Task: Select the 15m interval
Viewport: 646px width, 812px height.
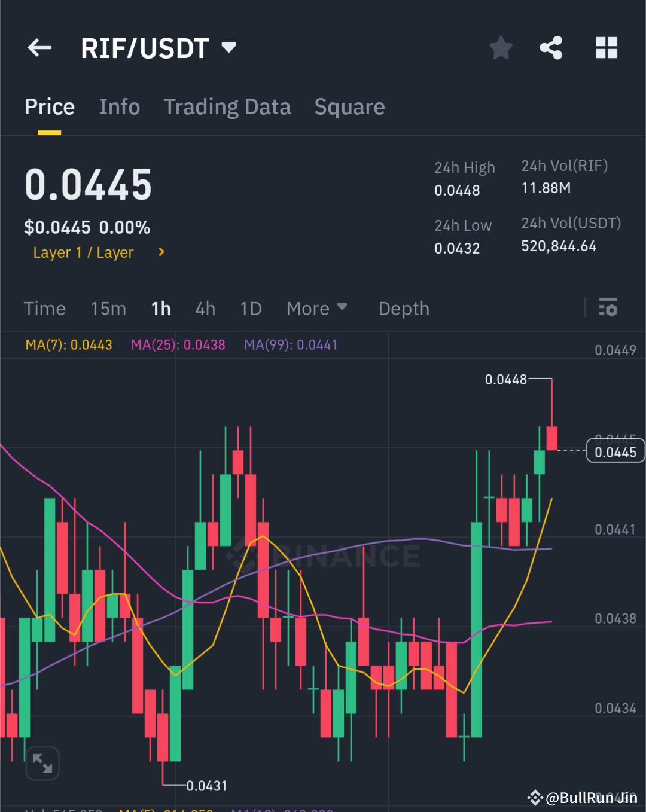Action: (108, 309)
